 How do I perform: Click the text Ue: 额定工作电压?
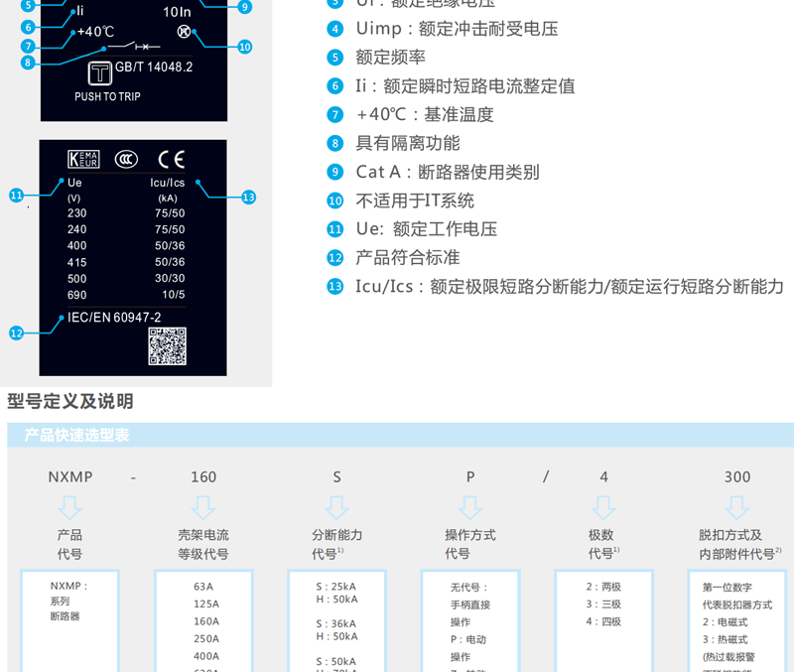[427, 229]
